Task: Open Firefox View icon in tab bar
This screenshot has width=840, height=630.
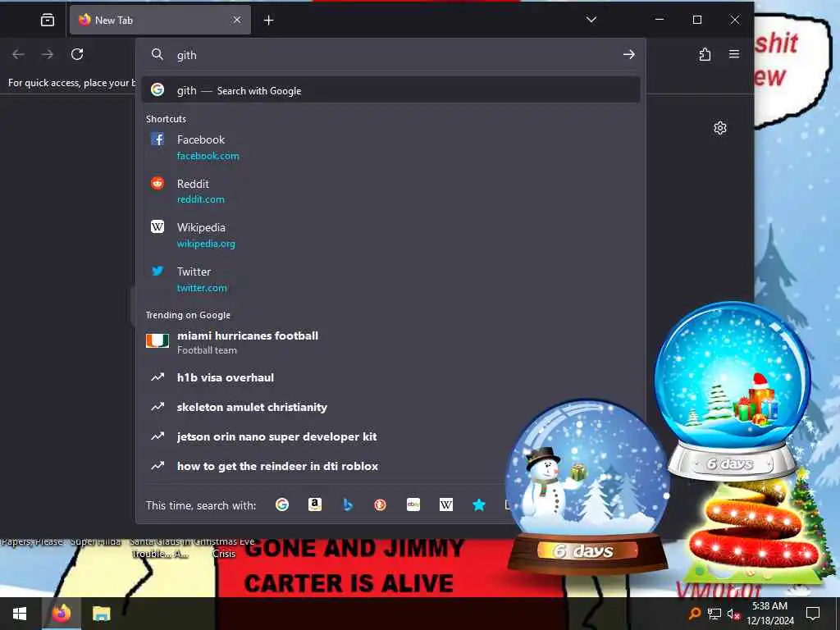Action: tap(48, 21)
